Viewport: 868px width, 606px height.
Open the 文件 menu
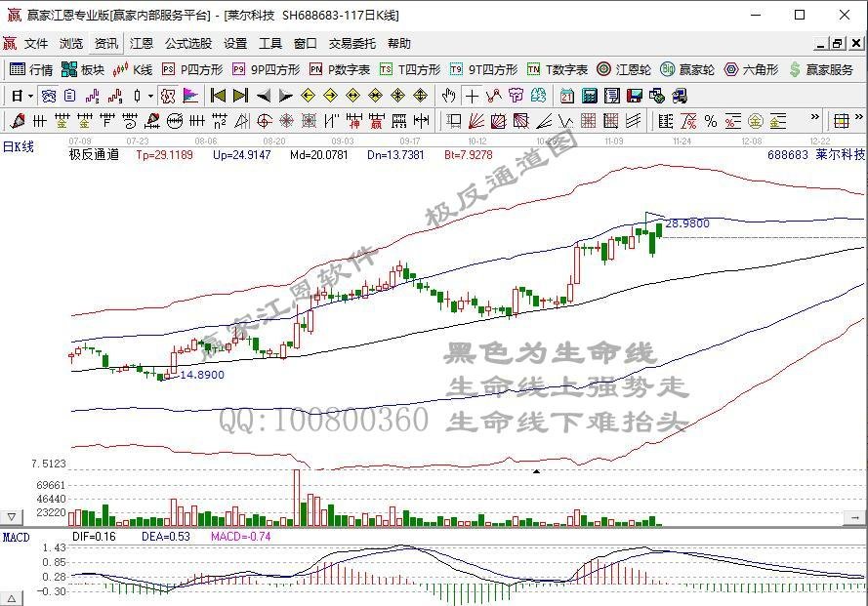point(36,44)
